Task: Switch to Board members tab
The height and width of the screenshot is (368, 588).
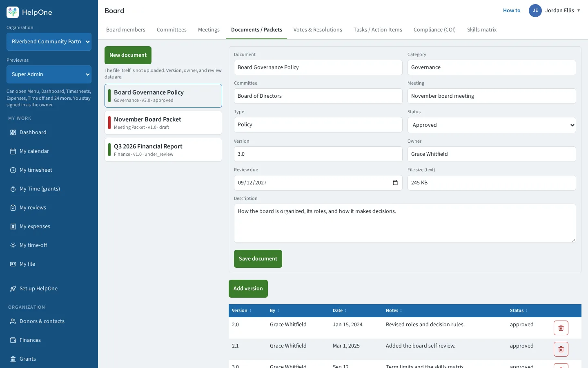Action: pyautogui.click(x=126, y=30)
